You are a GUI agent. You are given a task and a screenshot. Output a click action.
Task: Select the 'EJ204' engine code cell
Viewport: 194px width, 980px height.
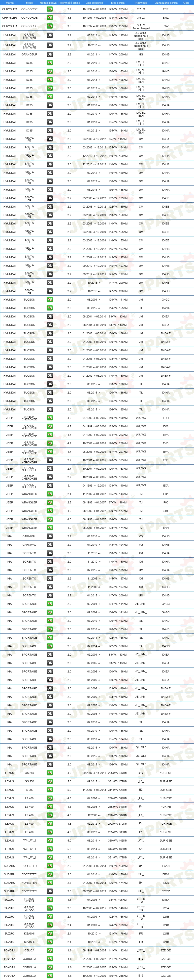165,866
